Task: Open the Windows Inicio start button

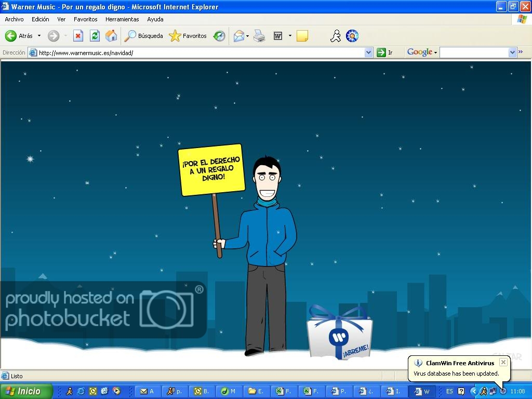Action: click(26, 391)
